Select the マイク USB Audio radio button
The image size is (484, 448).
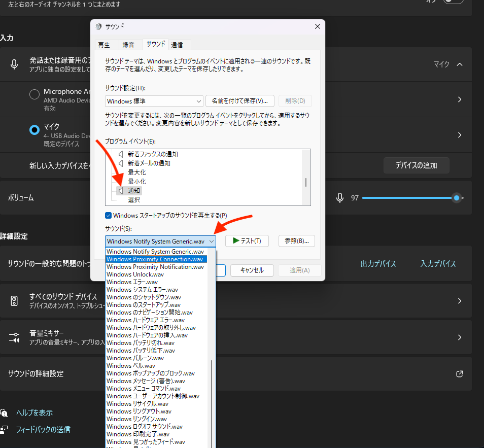(x=34, y=130)
